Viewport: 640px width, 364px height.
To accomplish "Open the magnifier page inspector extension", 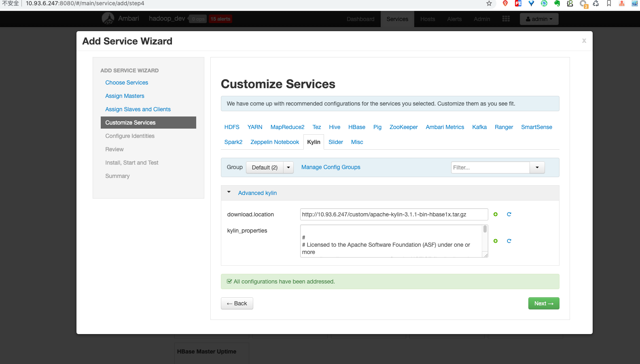I will 570,4.
